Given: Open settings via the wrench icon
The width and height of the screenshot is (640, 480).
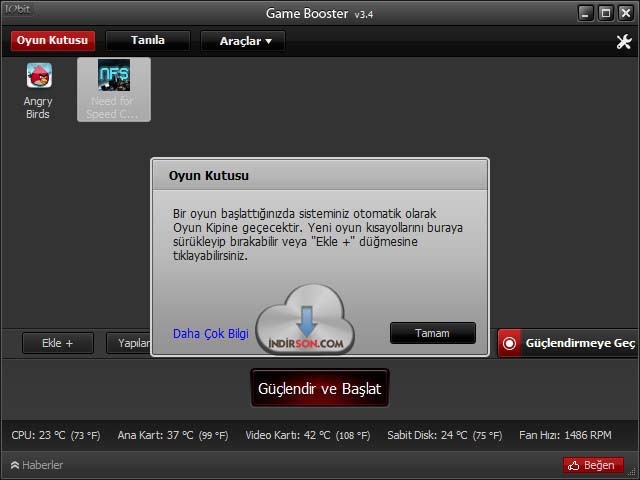Looking at the screenshot, I should [x=624, y=41].
